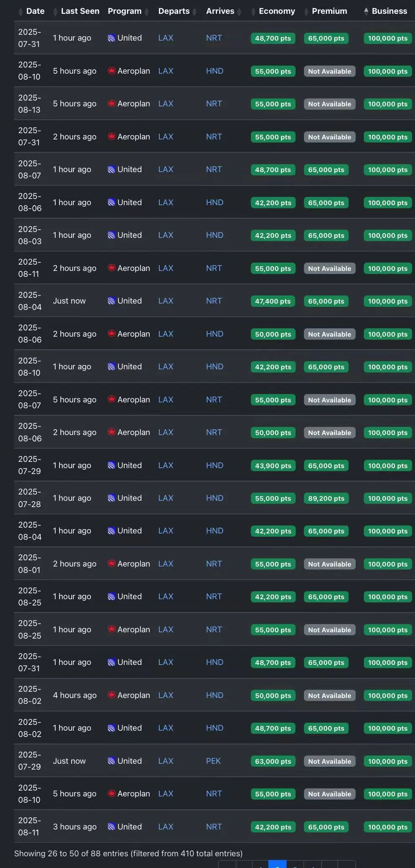Sort the table by the Departs column
The height and width of the screenshot is (868, 415).
tap(174, 11)
